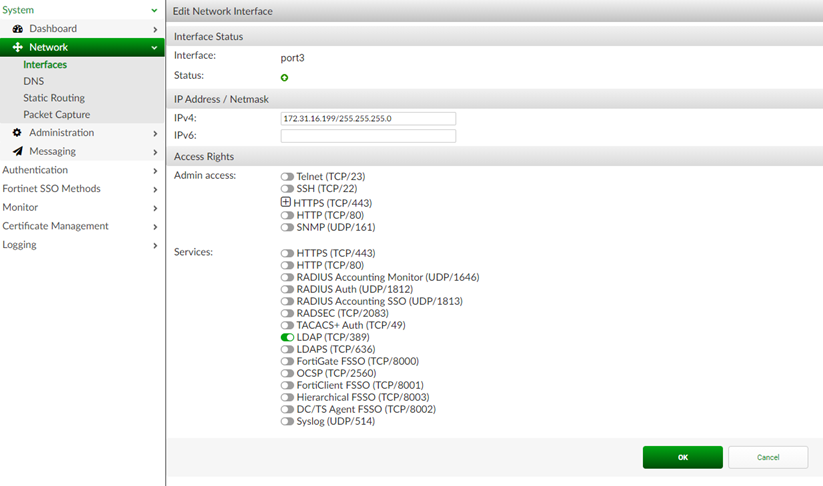
Task: Click into the IPv6 address field
Action: (368, 136)
